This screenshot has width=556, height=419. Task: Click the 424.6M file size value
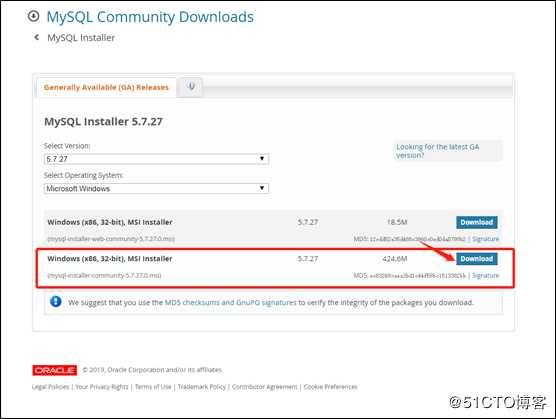point(395,259)
